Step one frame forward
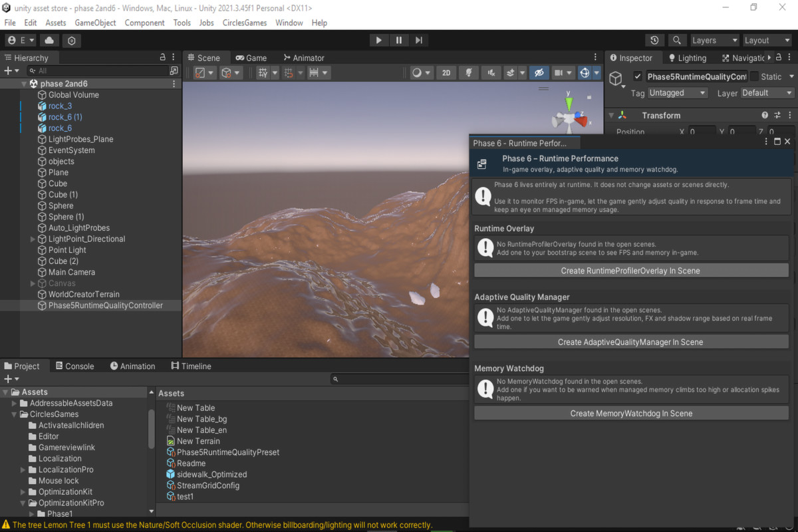Viewport: 798px width, 532px height. [x=418, y=40]
